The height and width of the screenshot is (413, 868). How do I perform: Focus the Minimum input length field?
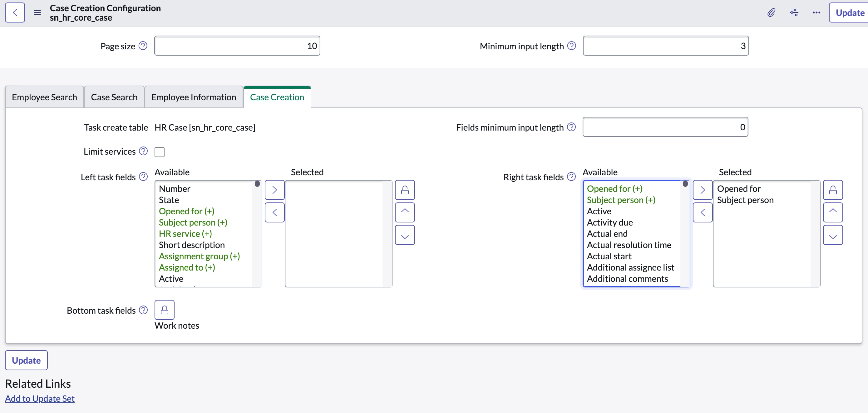pyautogui.click(x=666, y=46)
